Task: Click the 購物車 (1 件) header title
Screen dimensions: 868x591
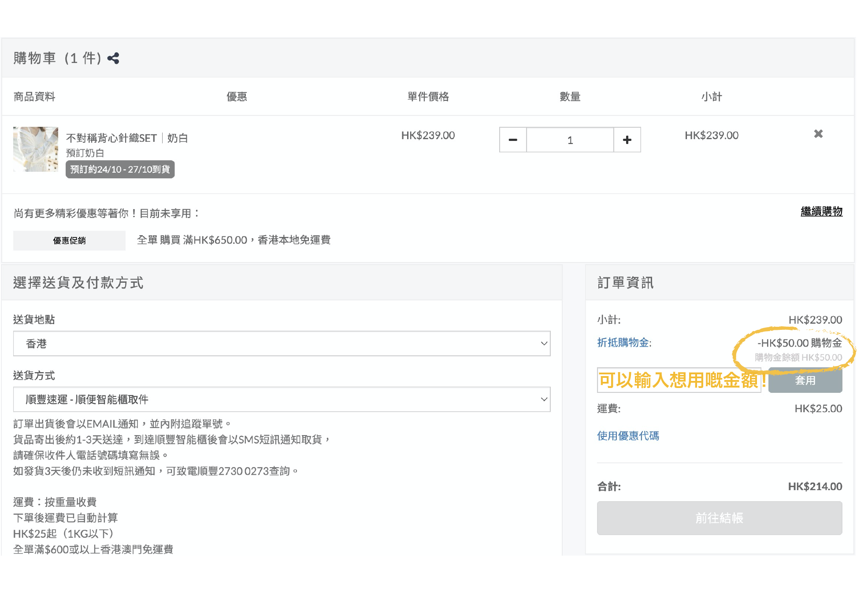Action: [x=57, y=58]
